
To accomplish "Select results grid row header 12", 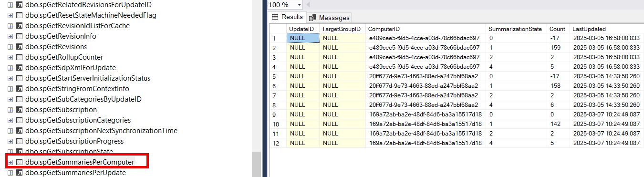I will 278,143.
